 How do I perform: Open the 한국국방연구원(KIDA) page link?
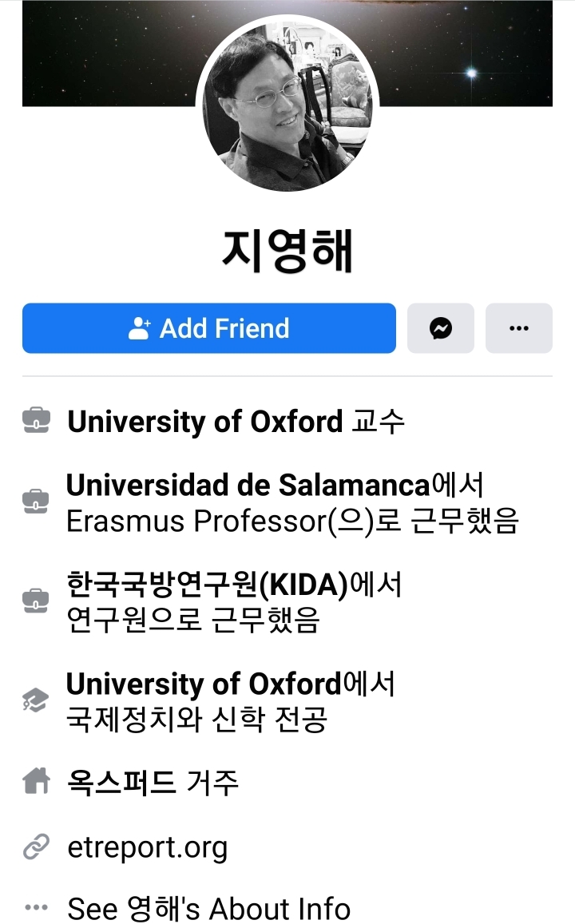[208, 585]
